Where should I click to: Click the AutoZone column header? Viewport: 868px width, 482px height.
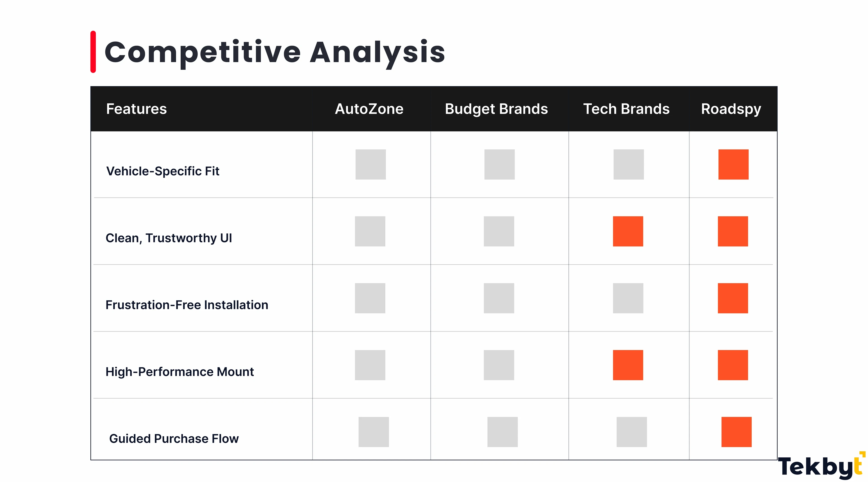point(369,109)
